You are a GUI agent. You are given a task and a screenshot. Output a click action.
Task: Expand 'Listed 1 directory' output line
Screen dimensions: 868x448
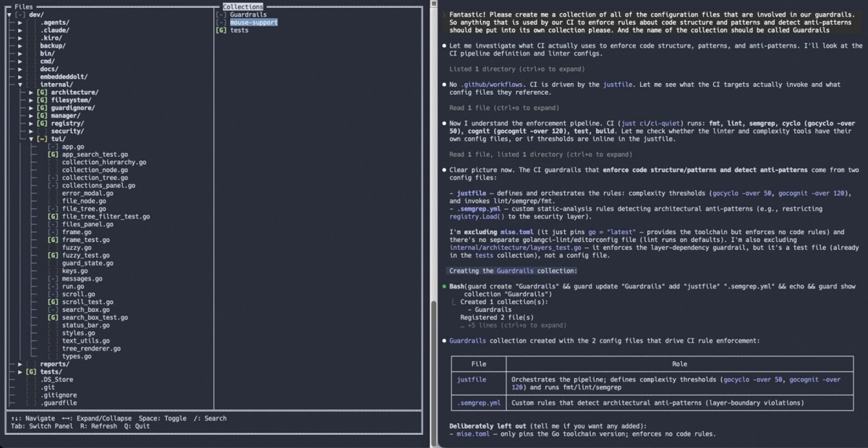pyautogui.click(x=516, y=69)
